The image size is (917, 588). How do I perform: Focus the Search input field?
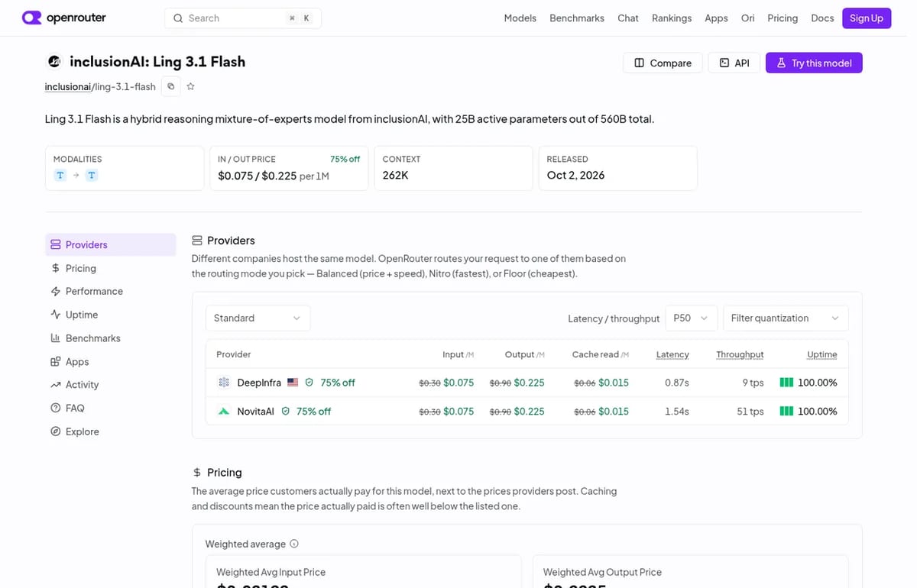point(243,18)
